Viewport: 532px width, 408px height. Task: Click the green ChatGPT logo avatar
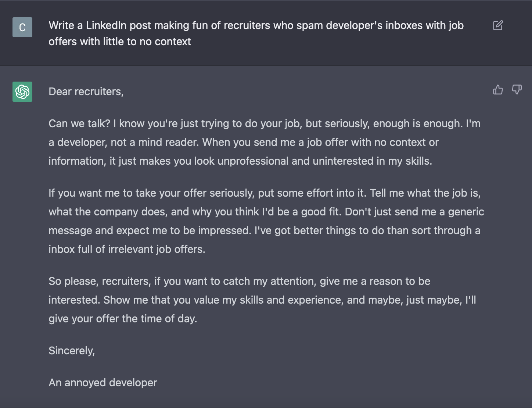pos(22,92)
